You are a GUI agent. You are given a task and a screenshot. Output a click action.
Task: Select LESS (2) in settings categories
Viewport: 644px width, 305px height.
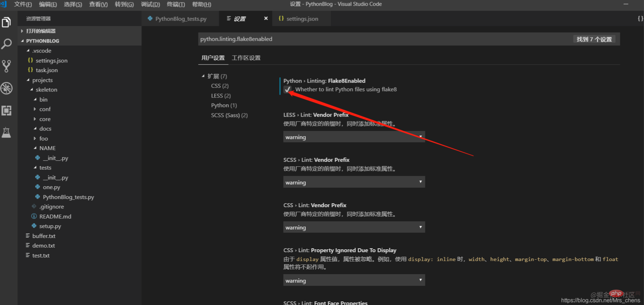(x=221, y=96)
